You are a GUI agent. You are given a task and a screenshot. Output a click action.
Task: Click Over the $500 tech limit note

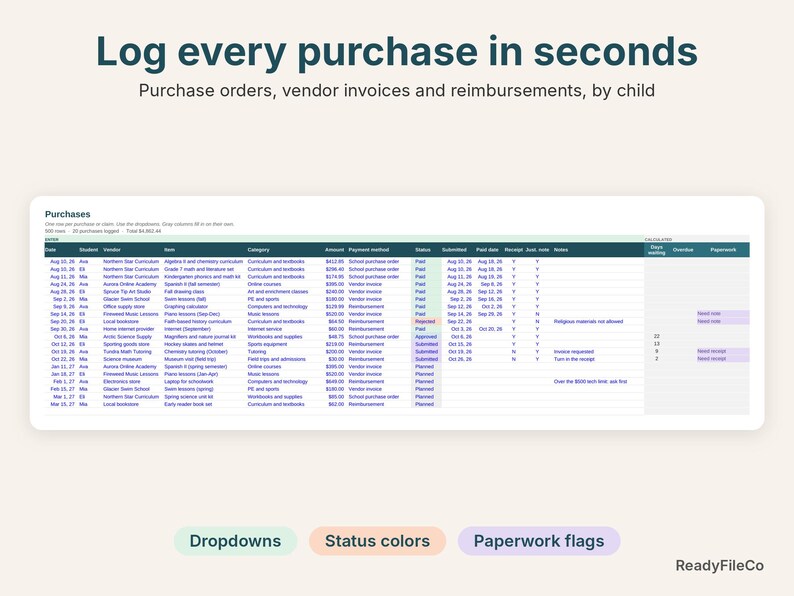pyautogui.click(x=590, y=381)
